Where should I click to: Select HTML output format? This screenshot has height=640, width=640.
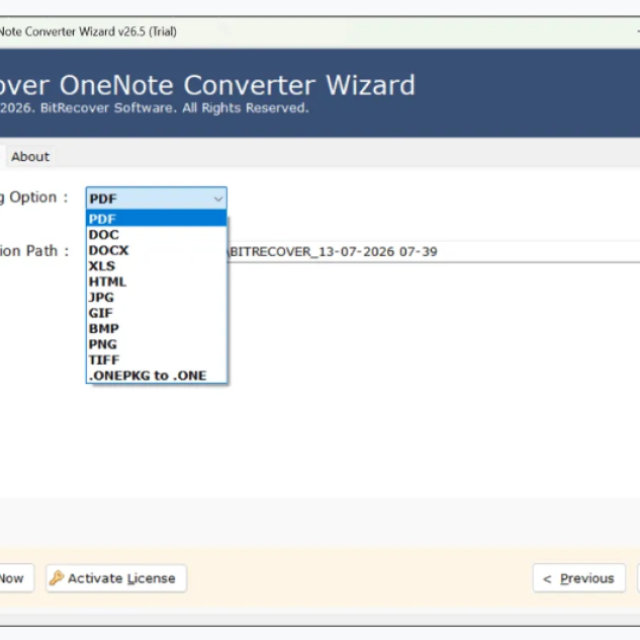click(x=157, y=282)
